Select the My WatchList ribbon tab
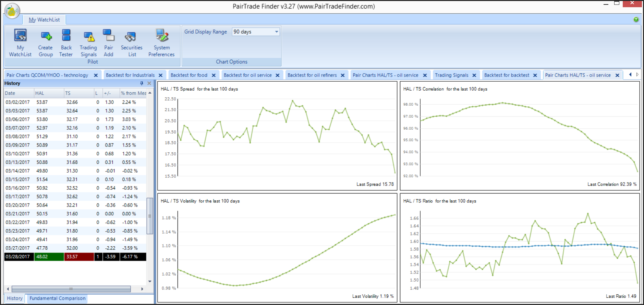644x305 pixels. click(44, 20)
